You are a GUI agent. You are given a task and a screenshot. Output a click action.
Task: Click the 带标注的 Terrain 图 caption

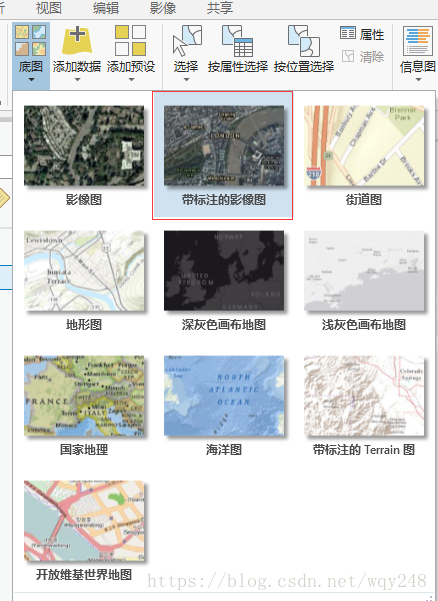tap(364, 450)
